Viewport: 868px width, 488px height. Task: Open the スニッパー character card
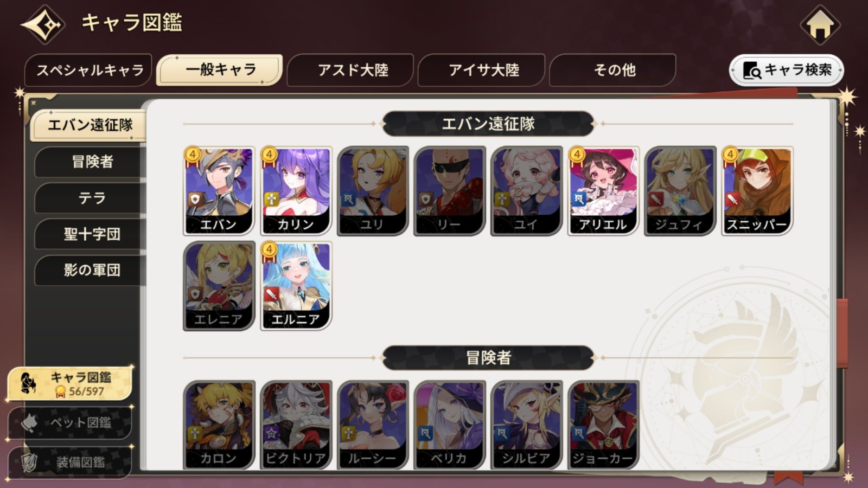pos(757,190)
